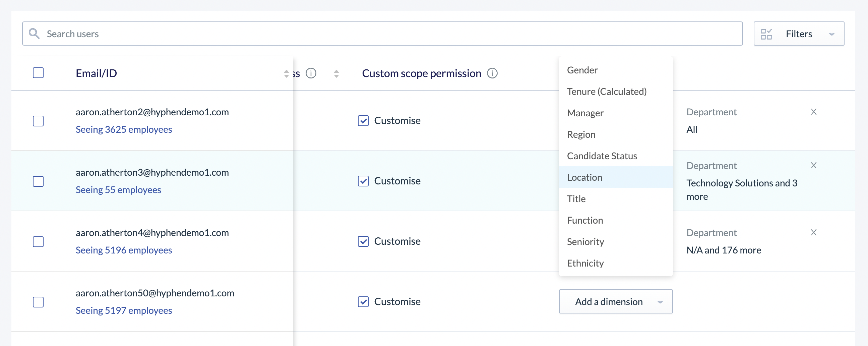Uncheck Customise for aaron.atherton50
The image size is (868, 346).
click(x=363, y=302)
